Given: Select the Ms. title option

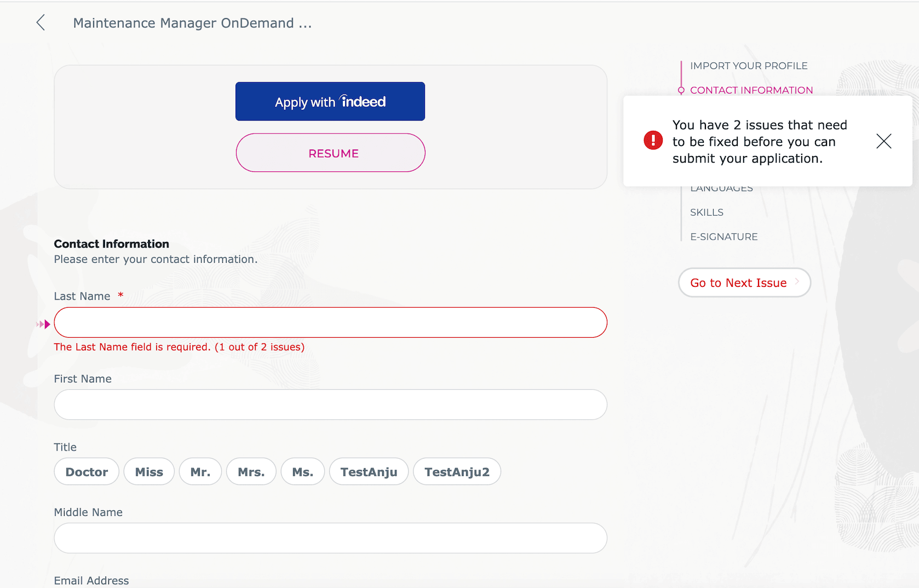Looking at the screenshot, I should pos(303,471).
